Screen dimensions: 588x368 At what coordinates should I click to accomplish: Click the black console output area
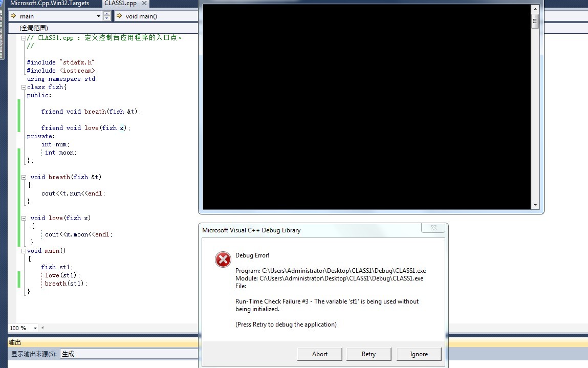pos(367,107)
